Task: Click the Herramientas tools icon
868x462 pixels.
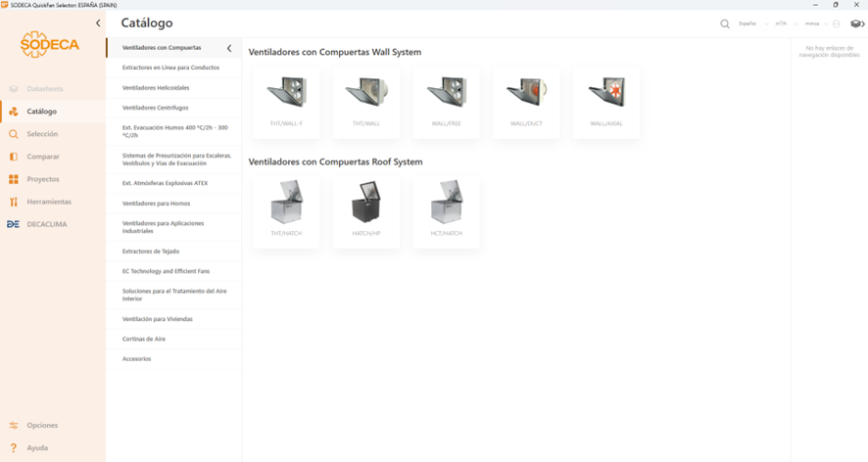Action: coord(14,202)
